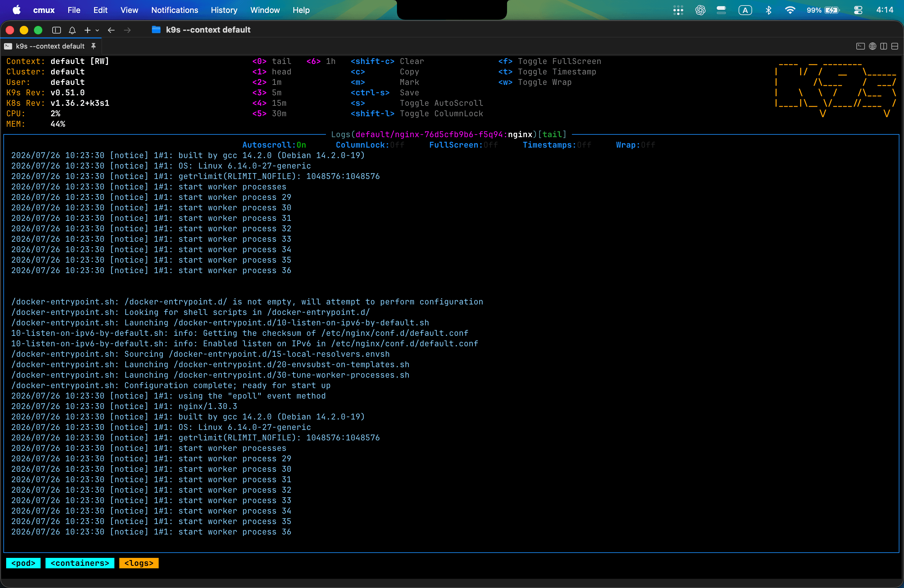Open the Apple menu

pyautogui.click(x=17, y=10)
